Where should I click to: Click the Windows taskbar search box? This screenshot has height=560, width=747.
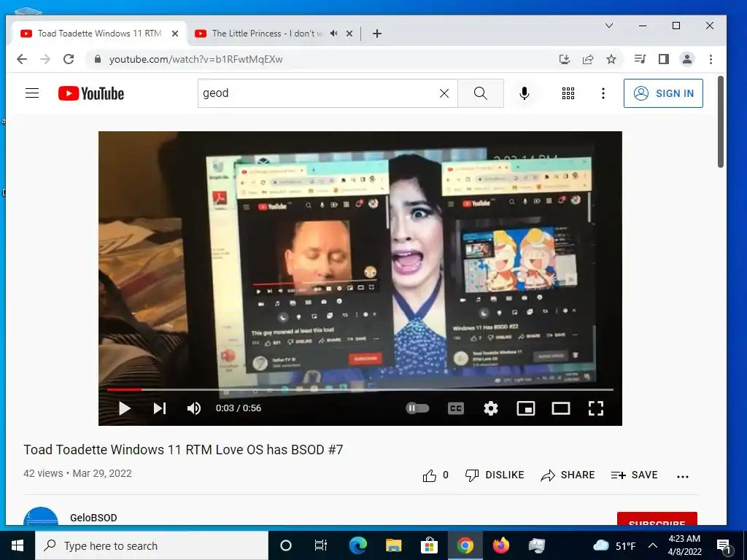[152, 545]
